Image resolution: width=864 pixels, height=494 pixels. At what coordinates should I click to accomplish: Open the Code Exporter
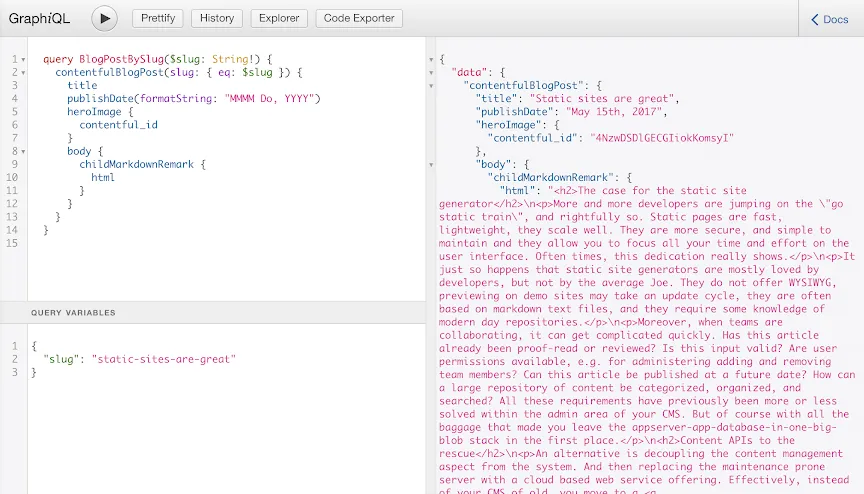(x=359, y=18)
